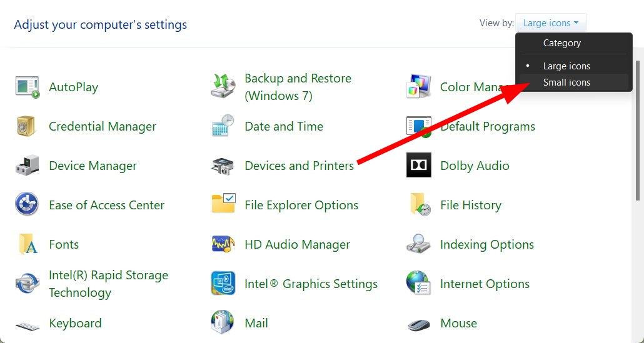Screen dimensions: 644x343
Task: Open the Ease of Access Center link
Action: tap(106, 205)
